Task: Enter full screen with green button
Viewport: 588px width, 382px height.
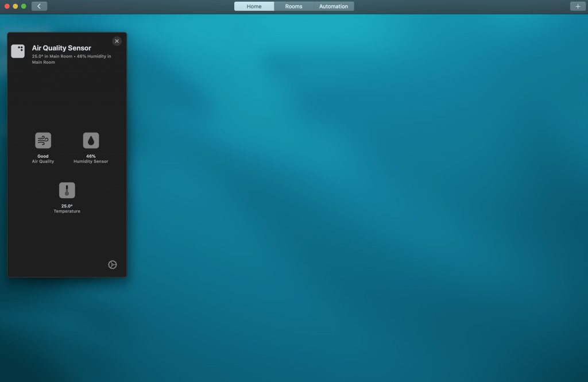Action: (x=24, y=6)
